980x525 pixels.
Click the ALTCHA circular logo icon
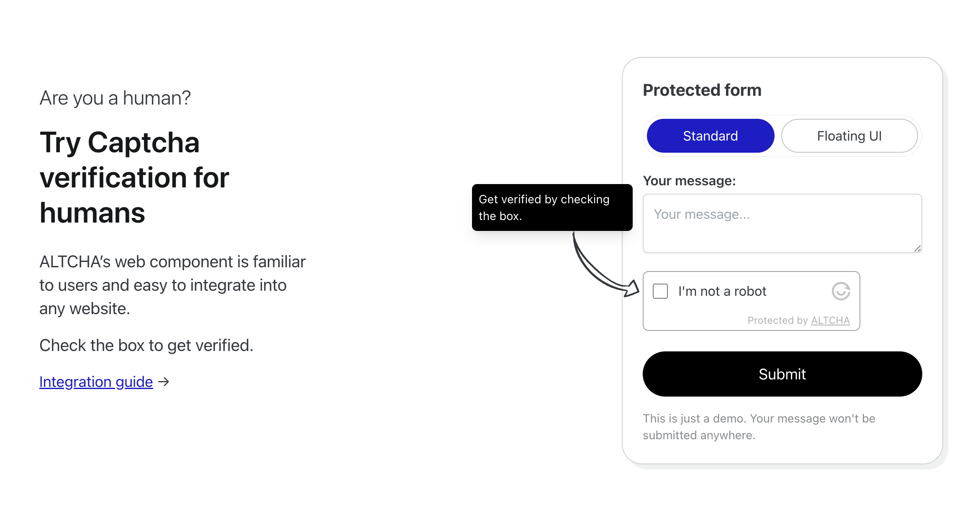pos(841,291)
